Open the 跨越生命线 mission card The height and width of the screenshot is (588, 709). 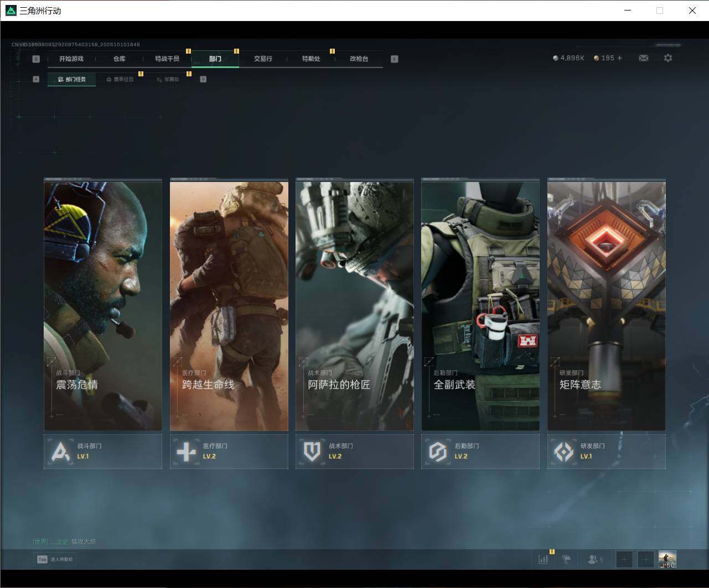pyautogui.click(x=229, y=305)
